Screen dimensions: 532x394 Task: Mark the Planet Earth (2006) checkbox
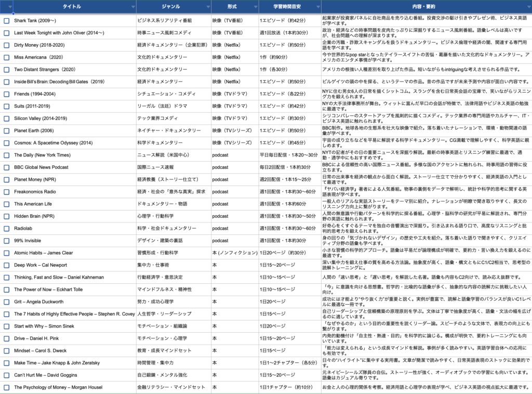coord(7,130)
